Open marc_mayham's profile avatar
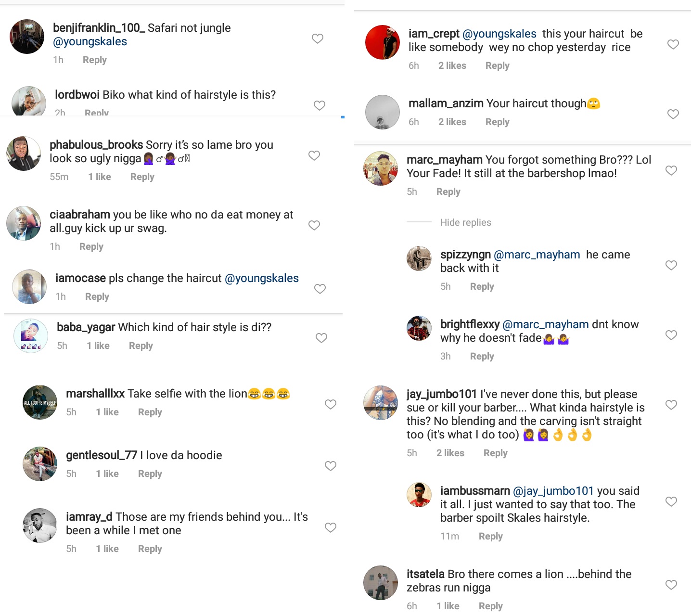The height and width of the screenshot is (616, 691). click(381, 168)
